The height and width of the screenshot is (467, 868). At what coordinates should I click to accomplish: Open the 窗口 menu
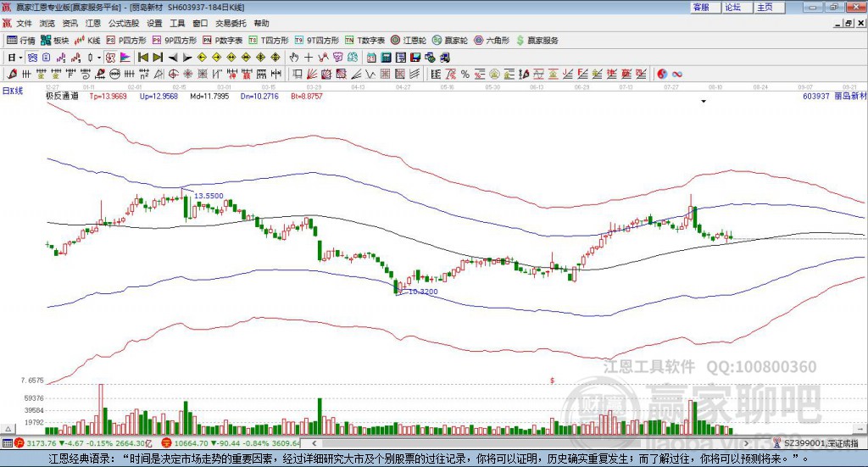pos(200,23)
